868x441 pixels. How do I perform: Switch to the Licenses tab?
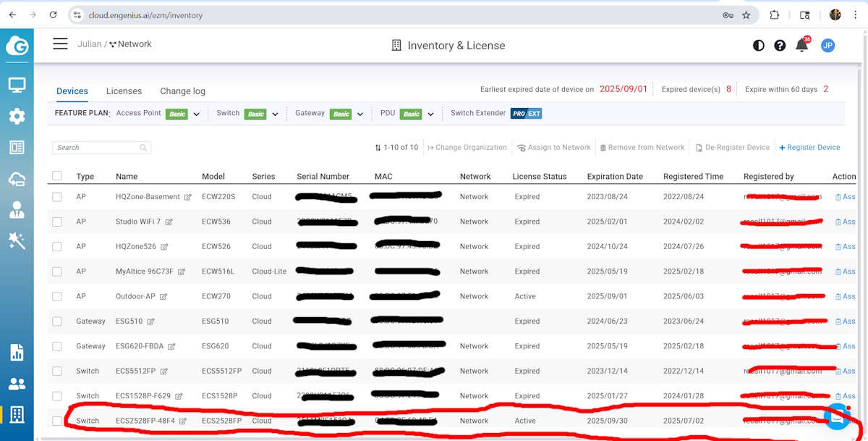124,91
